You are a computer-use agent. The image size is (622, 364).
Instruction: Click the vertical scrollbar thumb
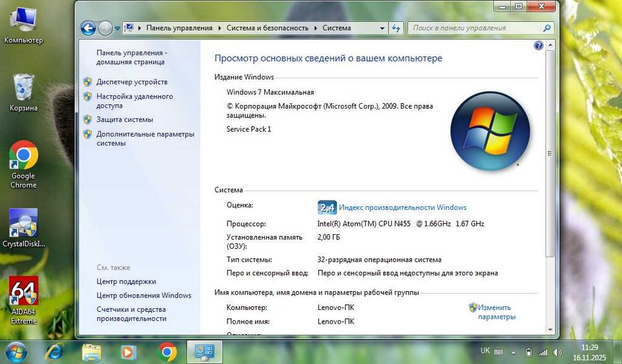point(550,153)
